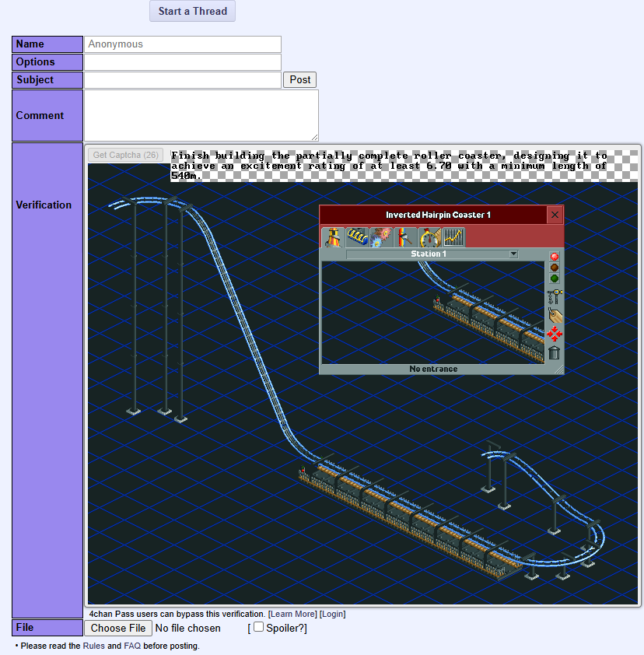Image resolution: width=644 pixels, height=655 pixels.
Task: Open the measurements tab with stopwatch icon
Action: click(x=429, y=237)
